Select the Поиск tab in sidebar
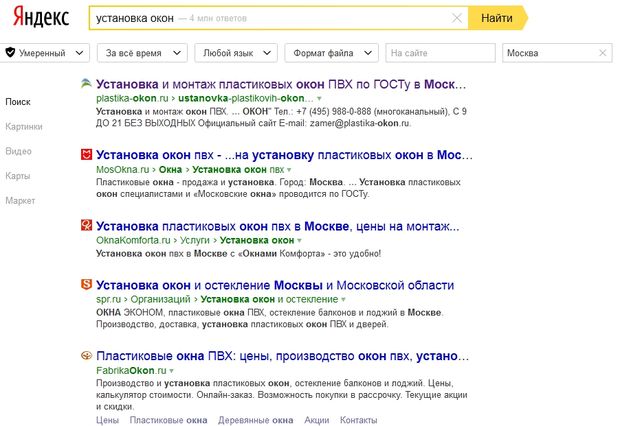Viewport: 620px width, 426px height. tap(18, 102)
